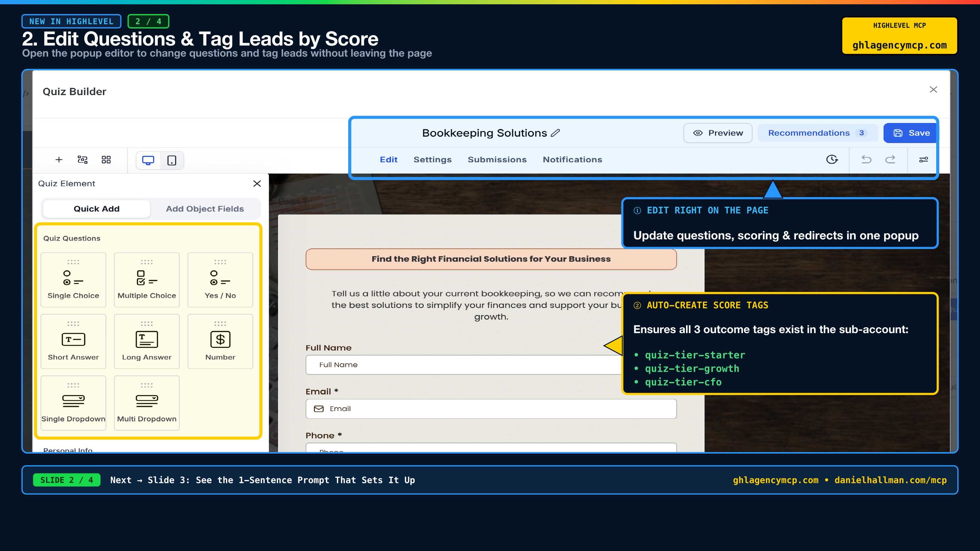Click the Full Name input field
This screenshot has height=551, width=980.
(463, 365)
